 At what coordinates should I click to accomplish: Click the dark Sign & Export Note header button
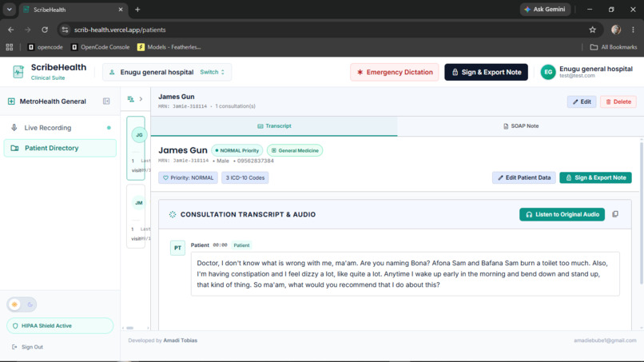(x=486, y=72)
